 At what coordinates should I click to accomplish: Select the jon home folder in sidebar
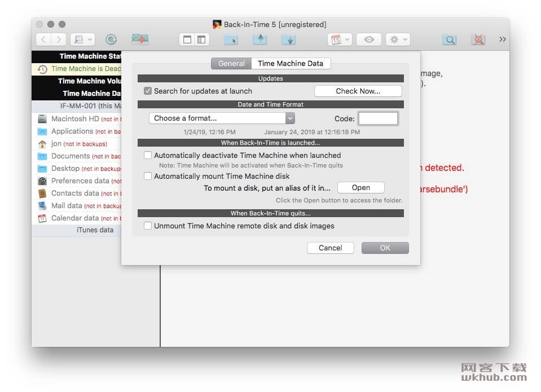77,144
